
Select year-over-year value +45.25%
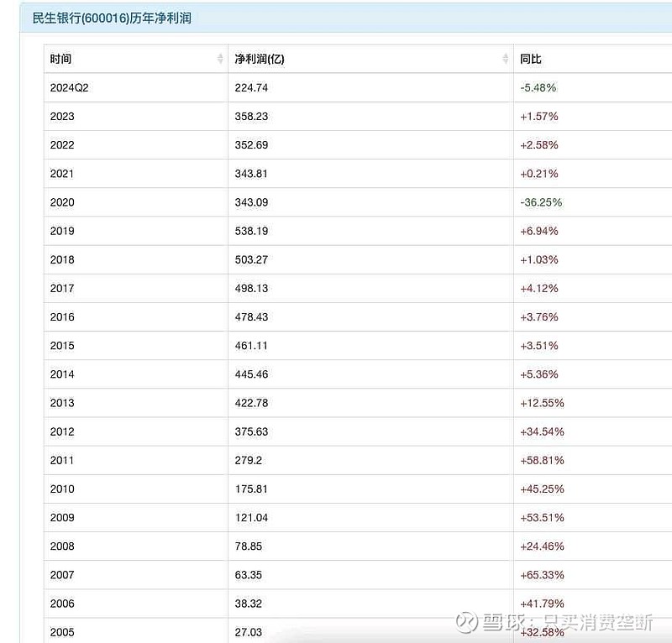pos(542,489)
